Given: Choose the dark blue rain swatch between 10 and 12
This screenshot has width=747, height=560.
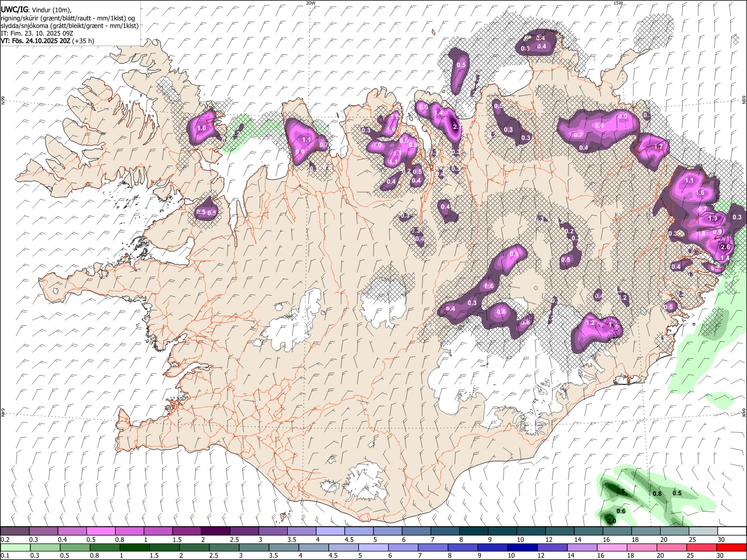Looking at the screenshot, I should click(522, 547).
